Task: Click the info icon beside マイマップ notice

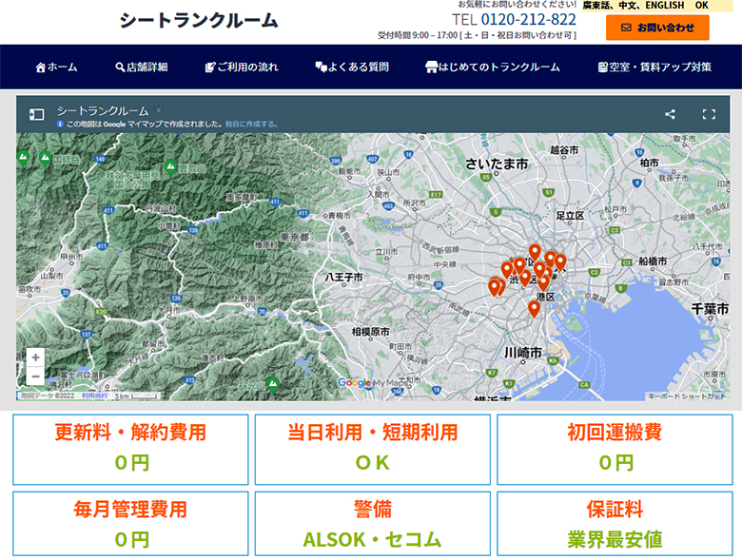Action: pyautogui.click(x=60, y=124)
